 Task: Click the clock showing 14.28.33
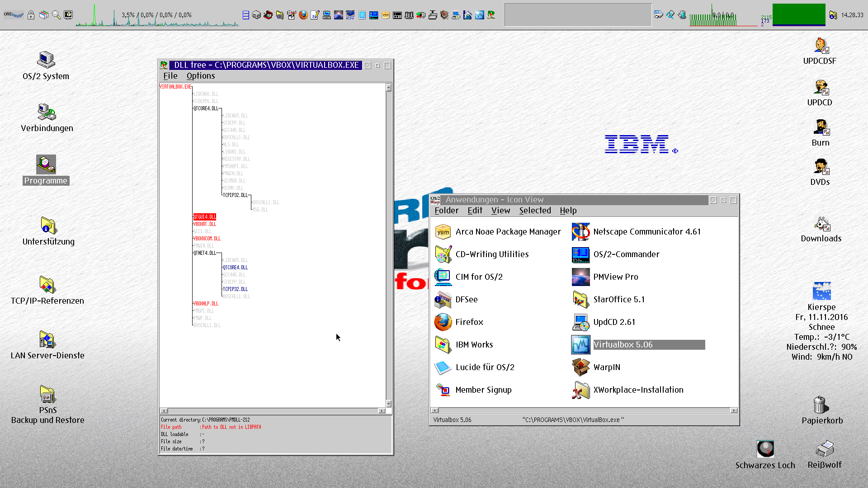pyautogui.click(x=852, y=15)
